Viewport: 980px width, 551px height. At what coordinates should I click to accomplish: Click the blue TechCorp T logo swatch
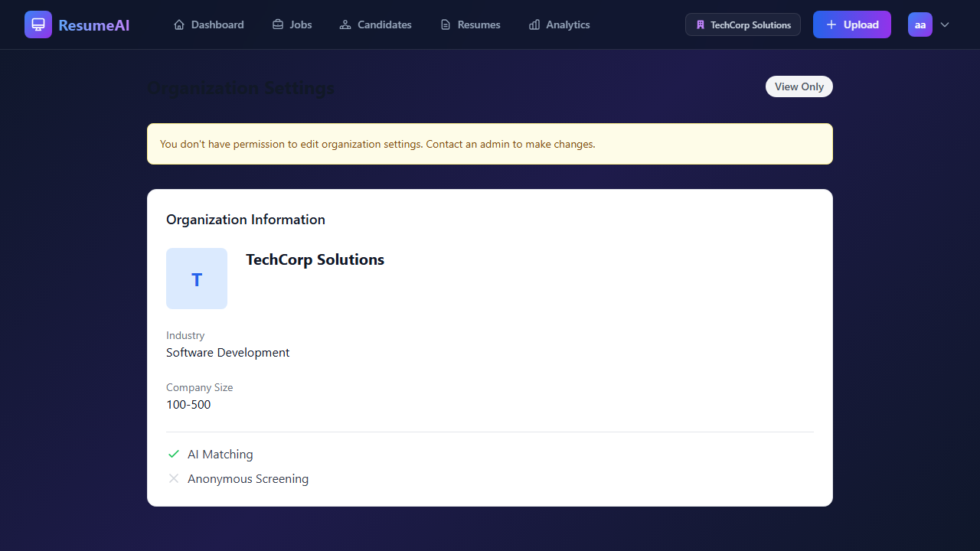197,278
